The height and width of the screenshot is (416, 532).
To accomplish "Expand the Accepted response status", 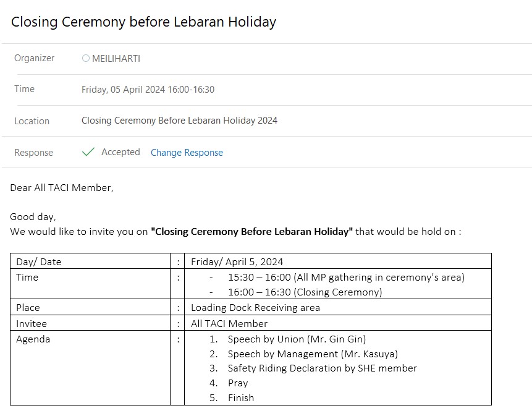I will pos(120,151).
